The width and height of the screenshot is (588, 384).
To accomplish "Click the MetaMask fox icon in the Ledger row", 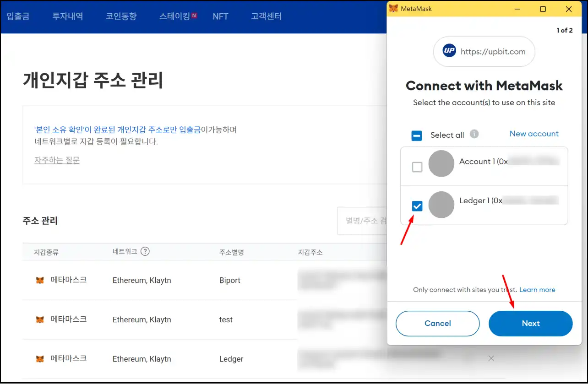I will [40, 359].
